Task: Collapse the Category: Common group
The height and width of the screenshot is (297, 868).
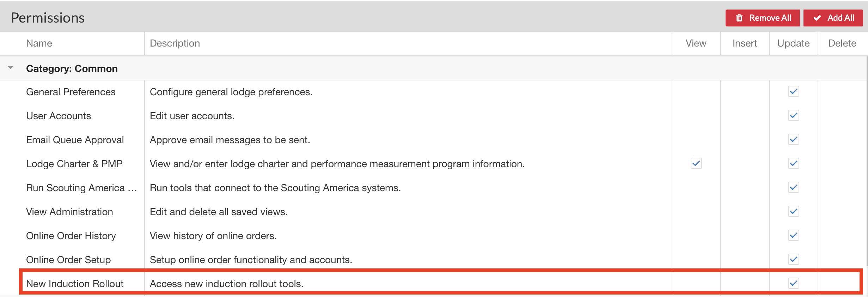Action: pyautogui.click(x=11, y=68)
